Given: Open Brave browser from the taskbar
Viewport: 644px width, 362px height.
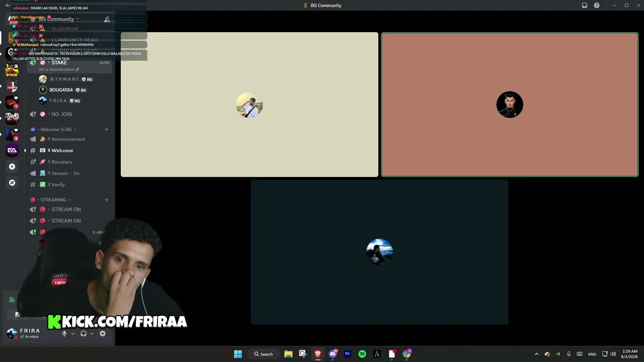Looking at the screenshot, I should coord(318,354).
